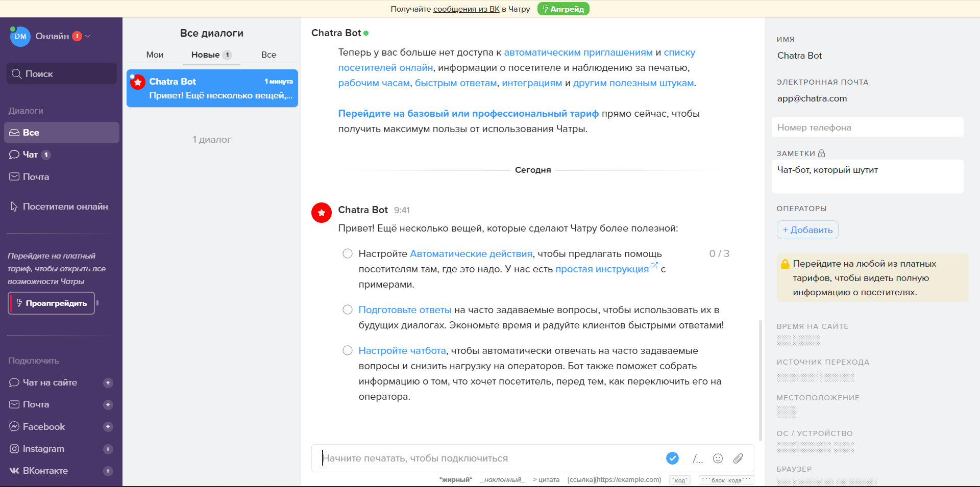
Task: Open the простая инструкция external link
Action: click(x=606, y=269)
